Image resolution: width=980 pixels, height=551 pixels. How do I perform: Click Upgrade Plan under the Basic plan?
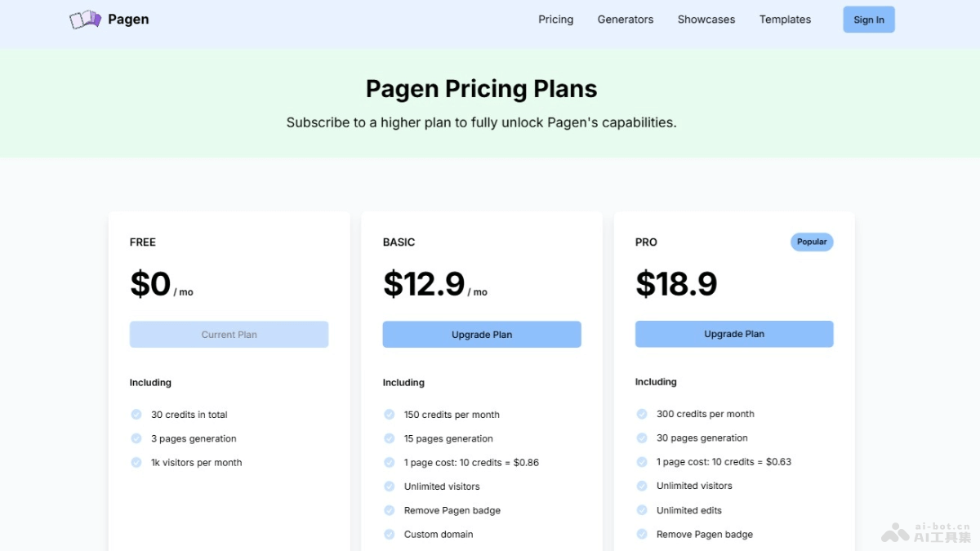481,334
